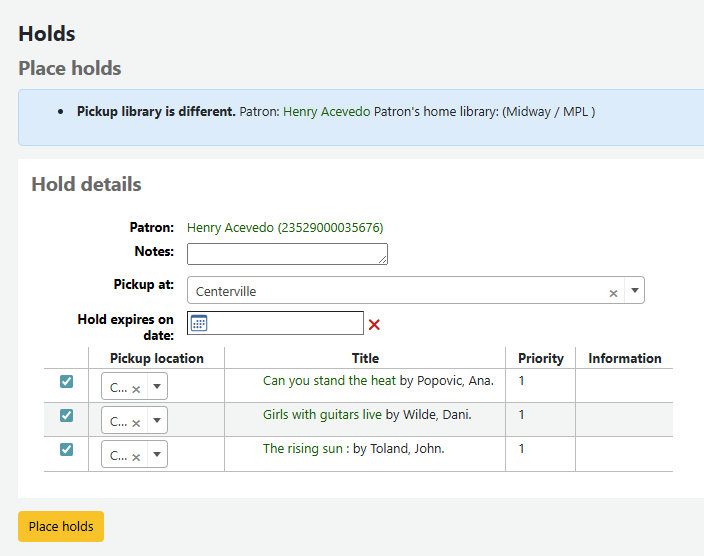This screenshot has width=704, height=556.
Task: Uncheck the Girls with guitars live hold
Action: (x=66, y=415)
